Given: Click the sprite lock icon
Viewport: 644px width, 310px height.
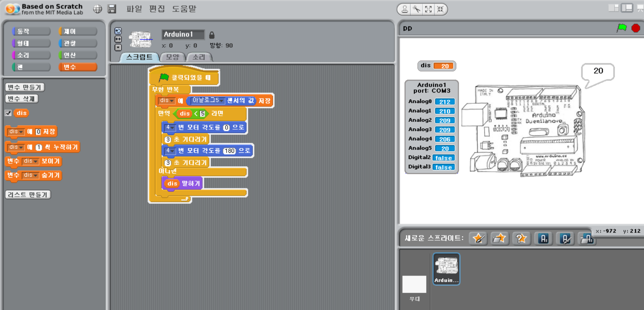Looking at the screenshot, I should pyautogui.click(x=212, y=35).
